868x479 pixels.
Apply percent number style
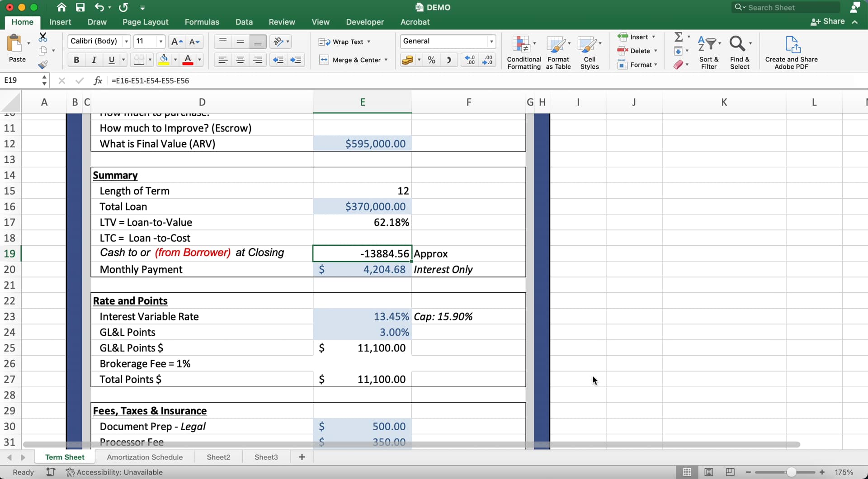[x=431, y=60]
